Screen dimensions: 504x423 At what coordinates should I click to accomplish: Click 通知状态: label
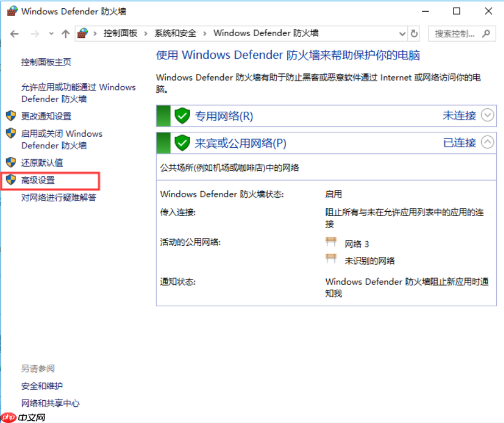[x=178, y=282]
